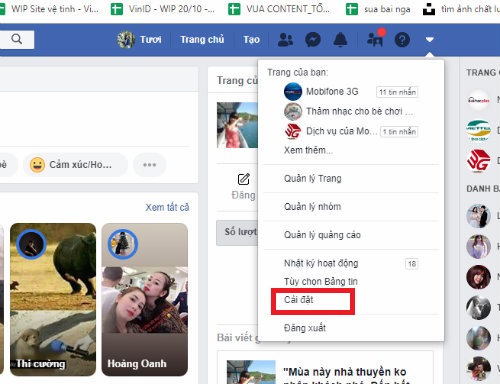Click the Số lượt button
The width and height of the screenshot is (500, 384).
pyautogui.click(x=237, y=232)
